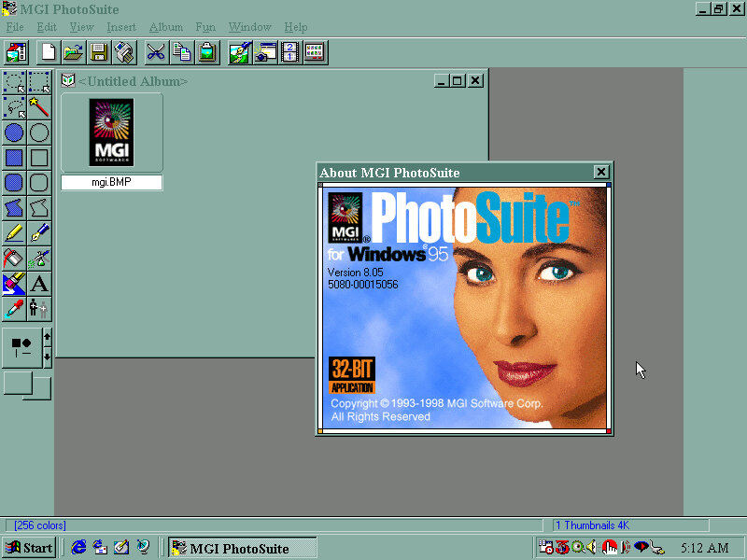Viewport: 747px width, 560px height.
Task: Choose the filled rounded rectangle tool
Action: (x=14, y=183)
